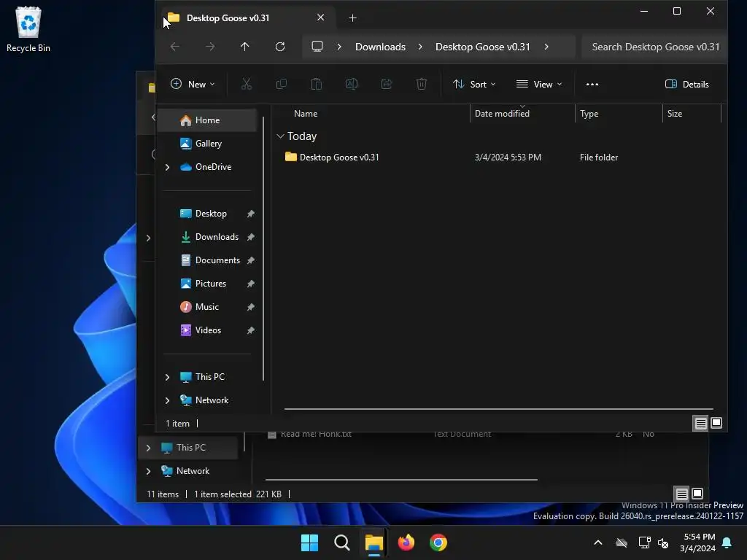Open the Sort dropdown menu

(x=474, y=85)
